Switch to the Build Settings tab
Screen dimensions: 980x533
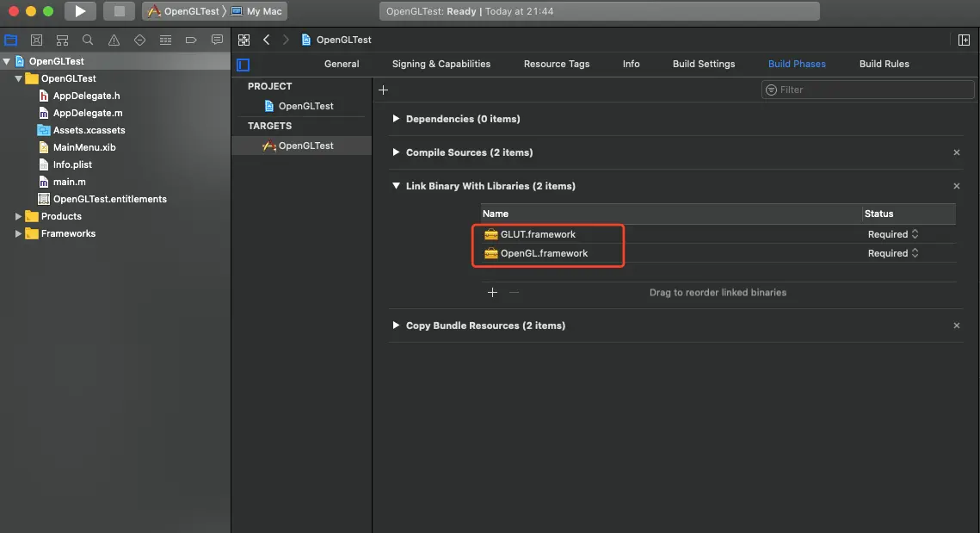pyautogui.click(x=704, y=64)
